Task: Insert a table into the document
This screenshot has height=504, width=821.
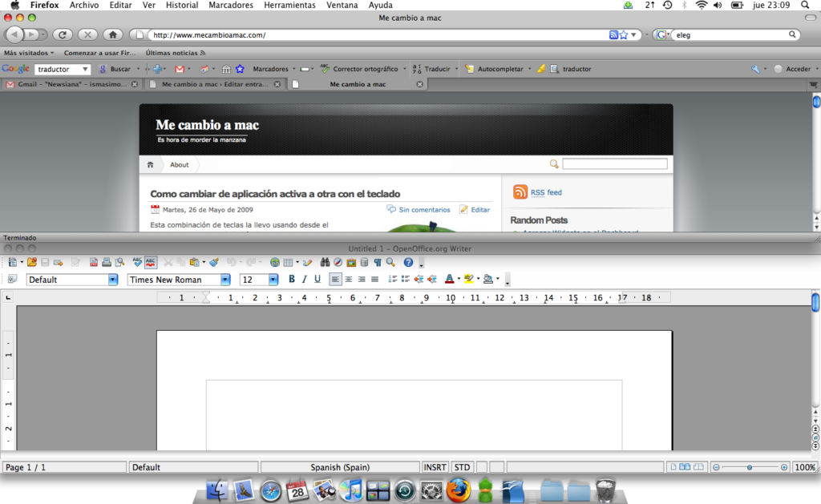Action: pyautogui.click(x=288, y=262)
